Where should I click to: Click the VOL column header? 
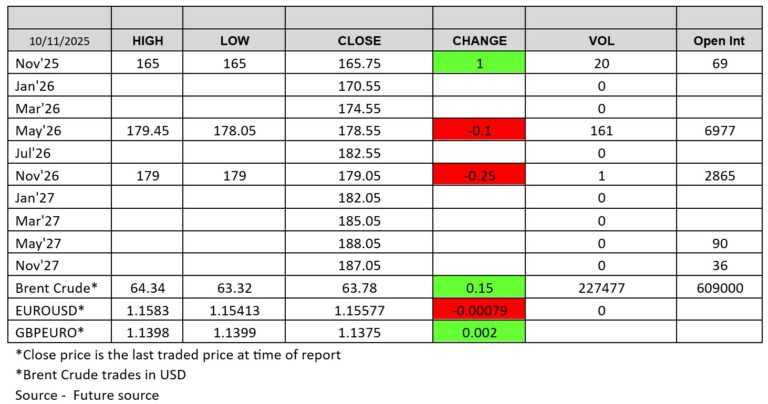point(601,41)
